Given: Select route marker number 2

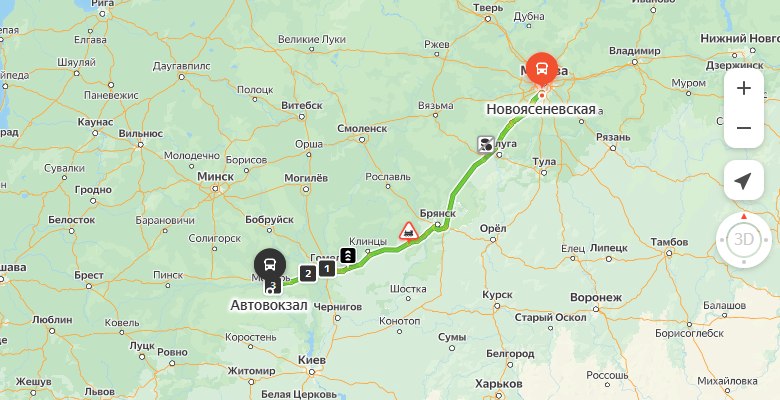Looking at the screenshot, I should tap(308, 273).
